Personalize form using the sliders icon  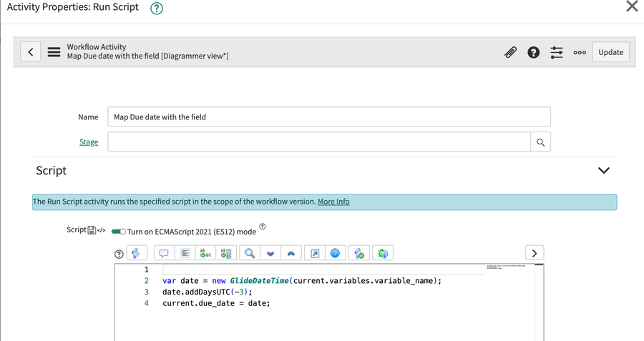pos(557,52)
